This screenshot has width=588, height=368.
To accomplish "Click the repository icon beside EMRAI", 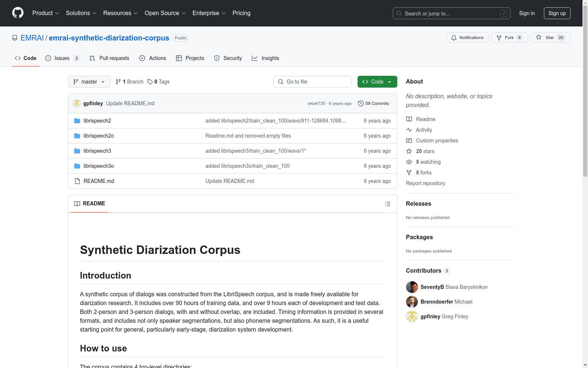I will click(15, 38).
